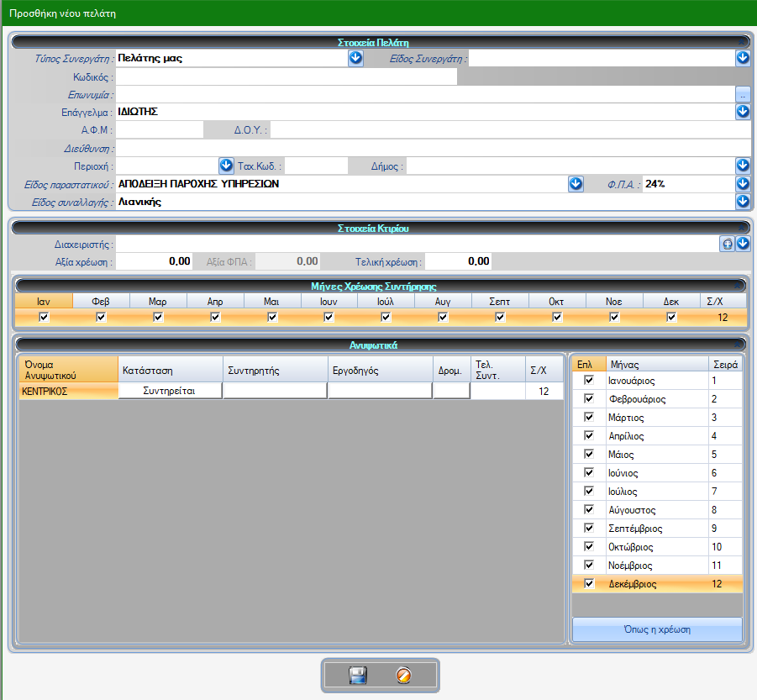Collapse the Στοιχεία Κτιρίου panel chevron
Screen dimensions: 757x700
(740, 227)
